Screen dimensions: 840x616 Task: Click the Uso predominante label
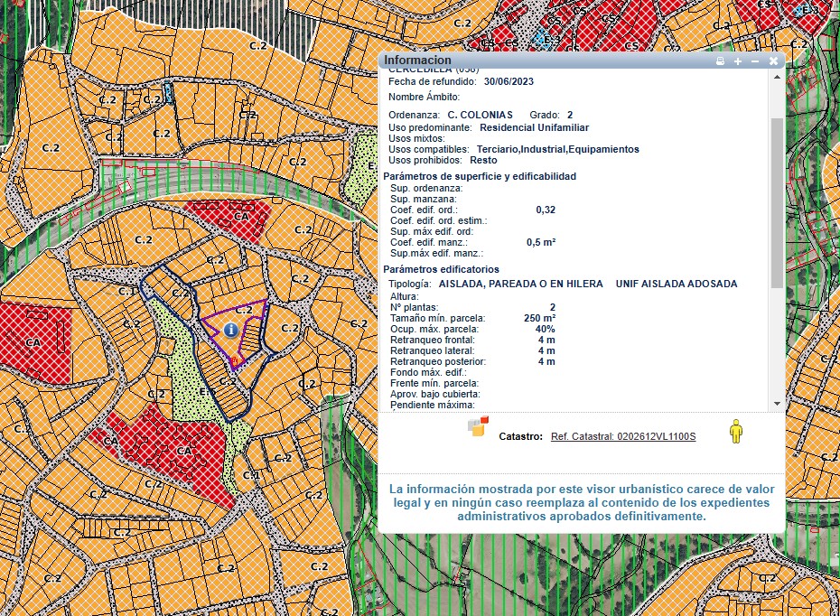tap(430, 127)
